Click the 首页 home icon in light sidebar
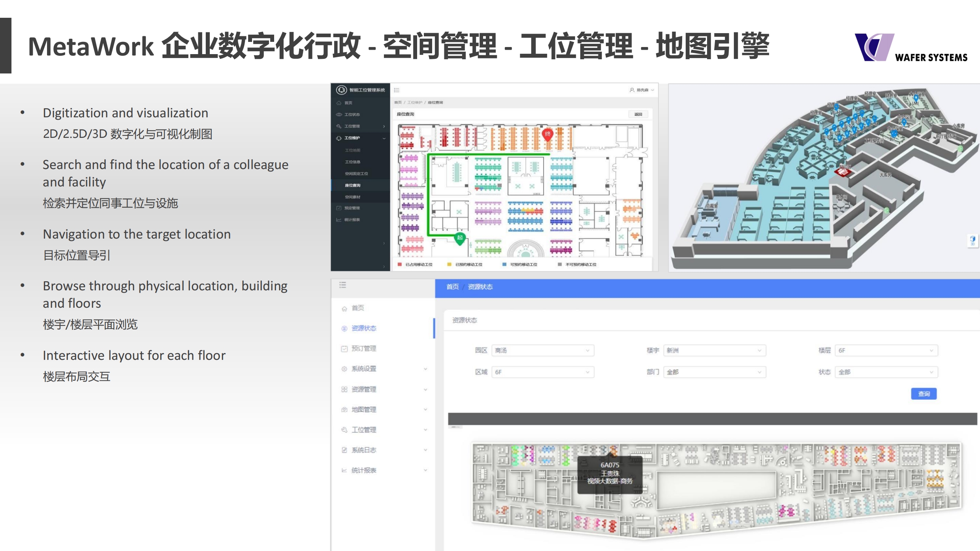The height and width of the screenshot is (551, 980). click(x=344, y=308)
